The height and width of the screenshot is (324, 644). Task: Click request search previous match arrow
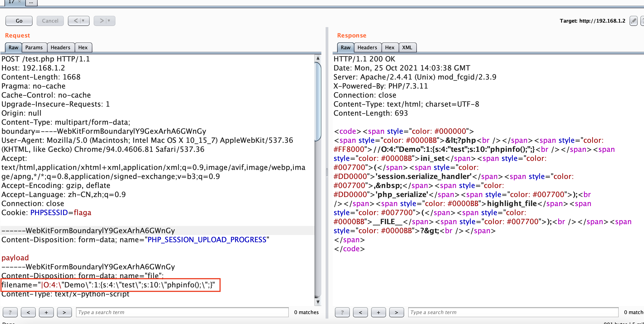coord(28,312)
